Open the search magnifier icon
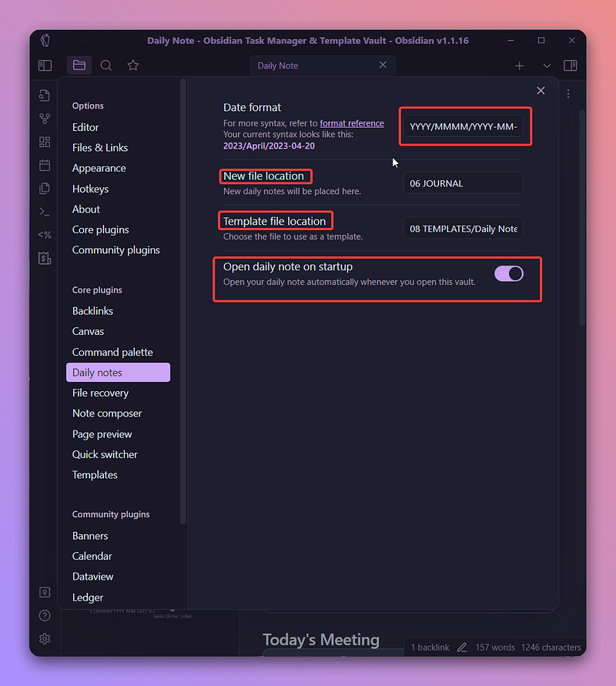Screen dimensions: 616x686 click(x=106, y=65)
